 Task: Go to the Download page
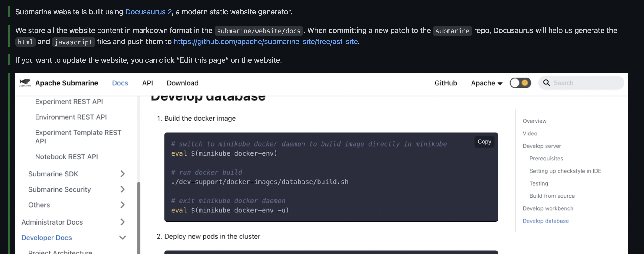(182, 83)
